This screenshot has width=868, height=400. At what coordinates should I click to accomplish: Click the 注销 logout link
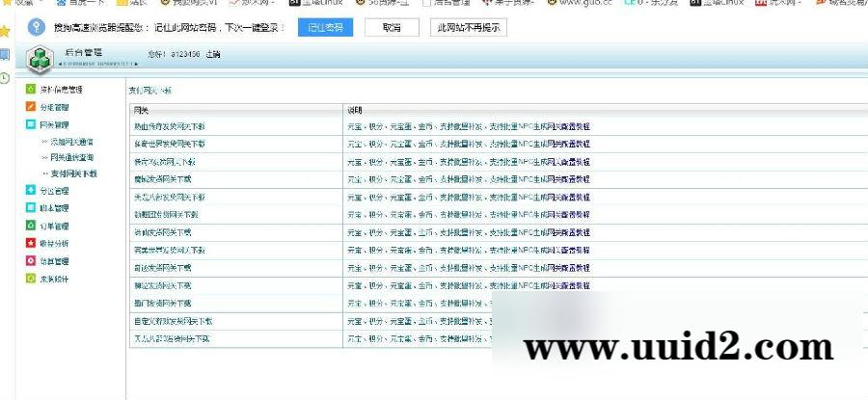213,54
